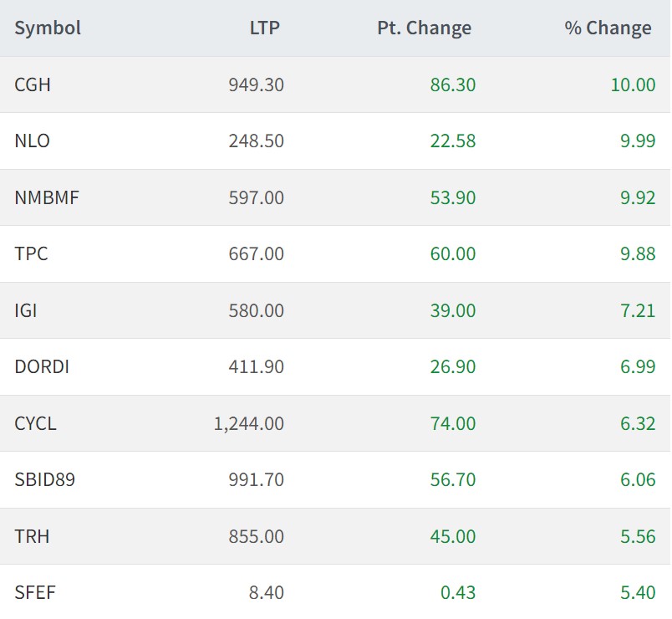
Task: Select the NMBMF symbol link
Action: tap(47, 197)
